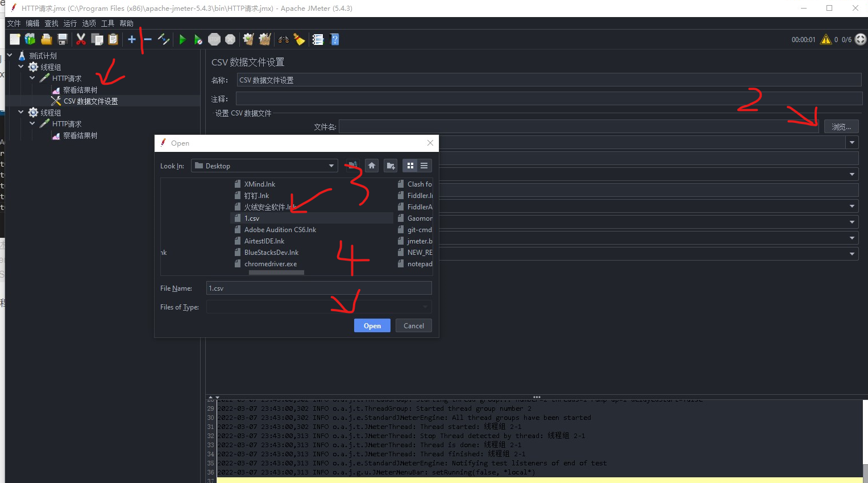
Task: Open help via blue question-mark icon
Action: point(335,39)
